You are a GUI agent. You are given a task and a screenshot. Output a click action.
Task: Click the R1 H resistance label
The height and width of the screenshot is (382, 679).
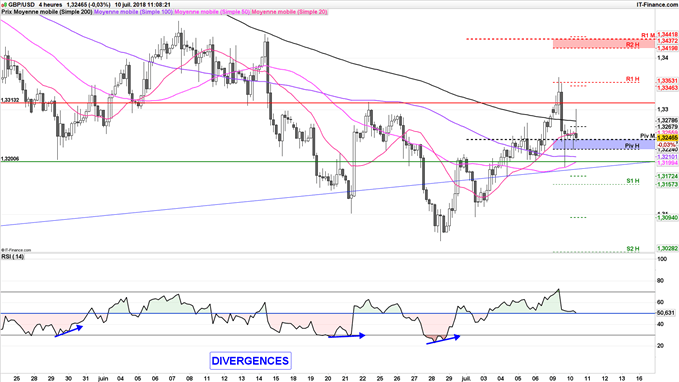pos(633,79)
